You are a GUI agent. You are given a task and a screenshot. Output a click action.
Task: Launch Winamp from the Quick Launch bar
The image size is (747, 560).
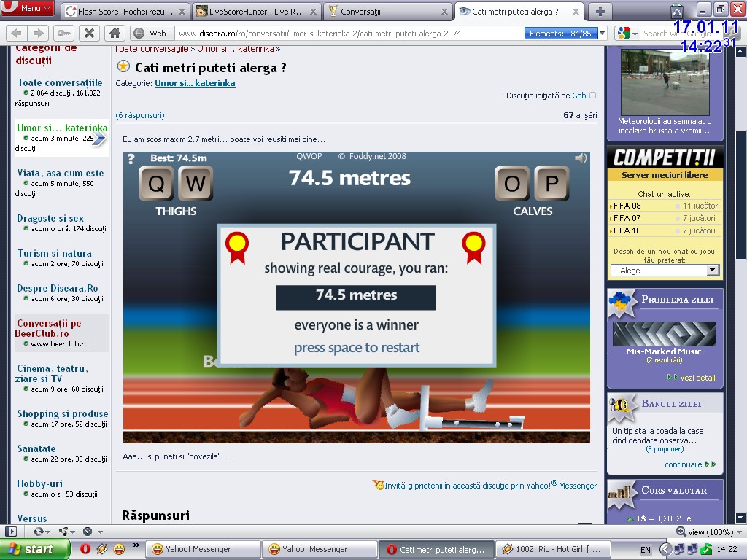tap(102, 549)
